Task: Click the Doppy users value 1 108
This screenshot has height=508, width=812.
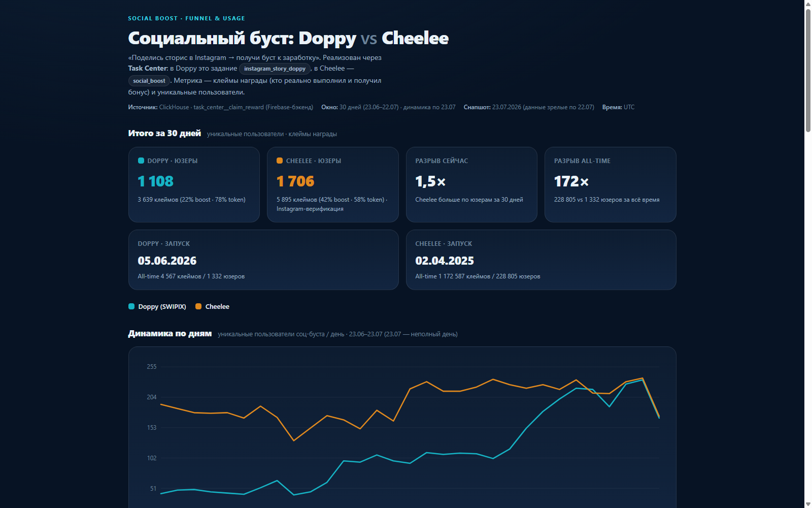Action: tap(155, 181)
